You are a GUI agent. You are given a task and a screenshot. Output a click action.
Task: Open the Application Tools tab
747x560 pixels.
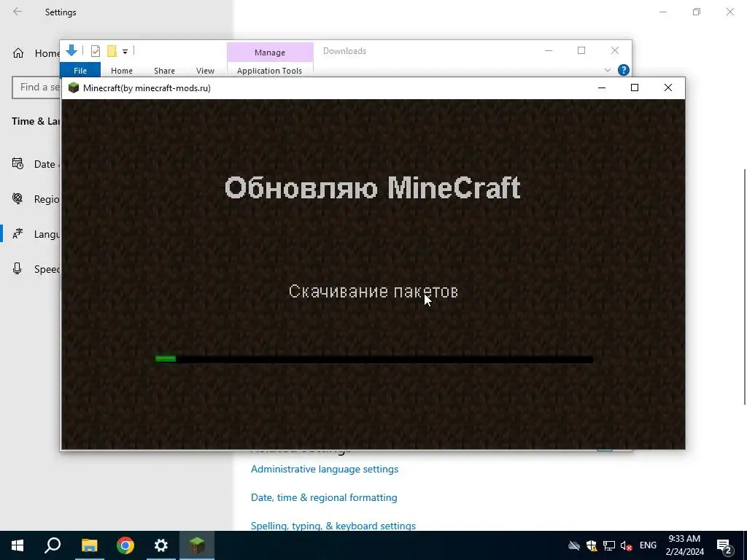pyautogui.click(x=270, y=71)
